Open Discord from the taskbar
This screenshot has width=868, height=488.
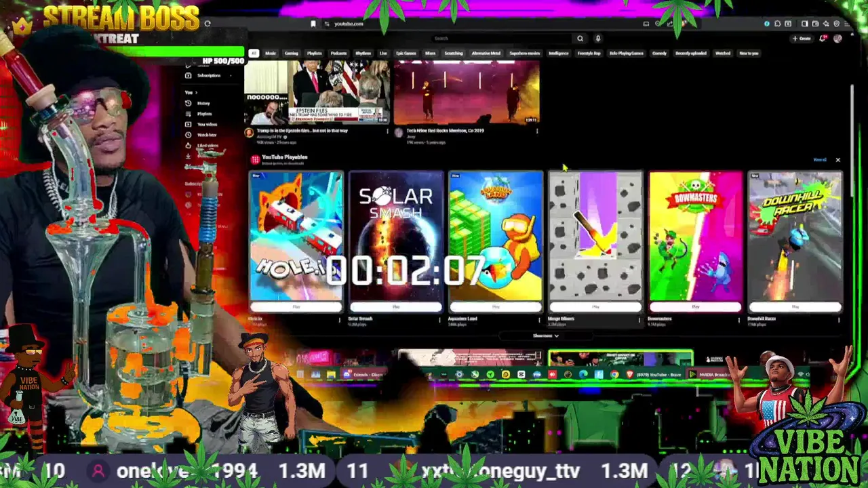coord(364,375)
